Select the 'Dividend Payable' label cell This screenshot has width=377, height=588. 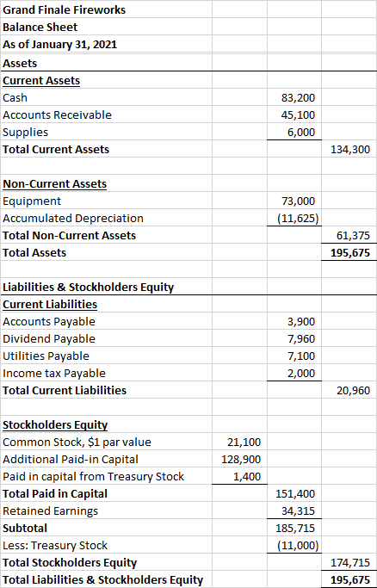(x=106, y=338)
